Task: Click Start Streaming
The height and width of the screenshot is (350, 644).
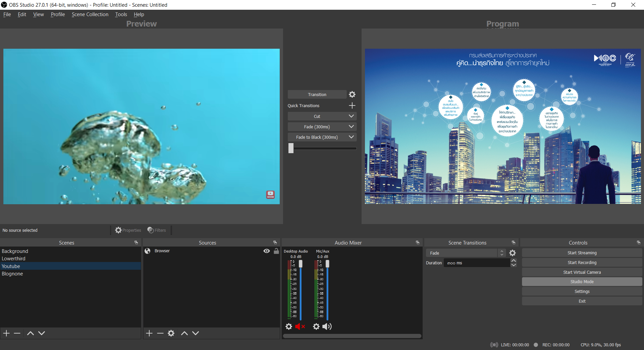Action: [582, 253]
